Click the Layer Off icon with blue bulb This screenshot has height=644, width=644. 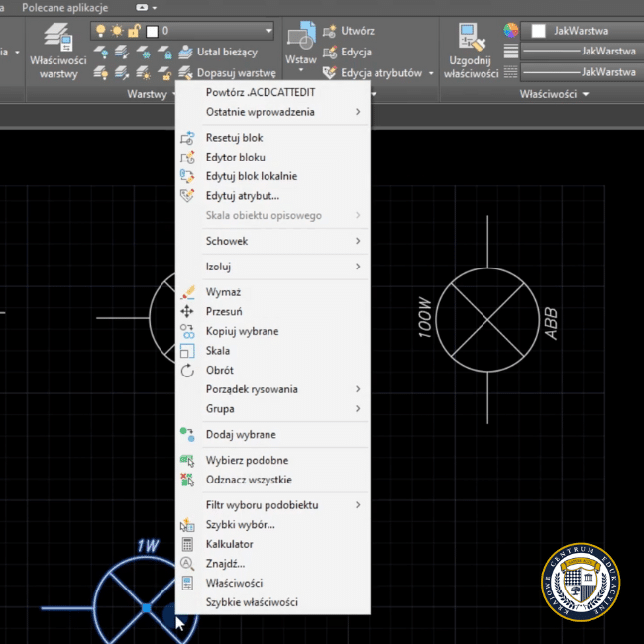[x=101, y=53]
